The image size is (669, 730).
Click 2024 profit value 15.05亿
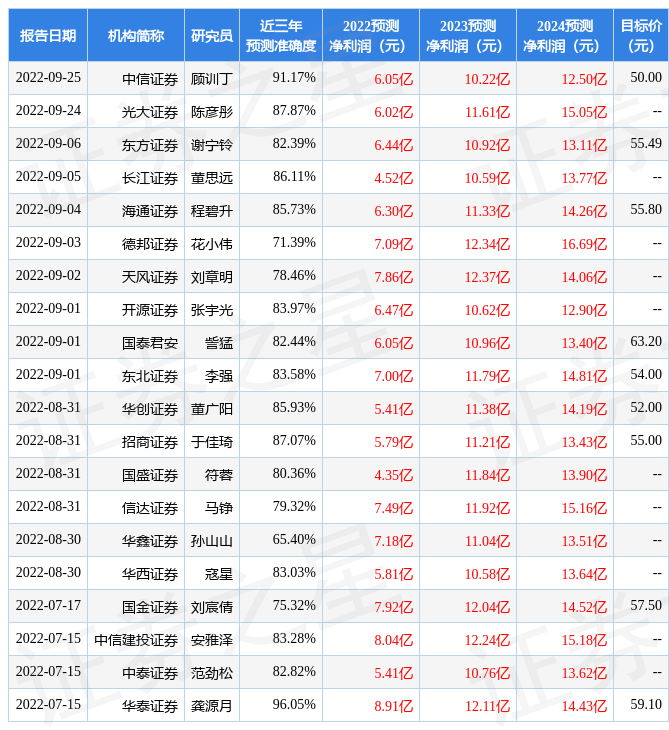coord(584,112)
